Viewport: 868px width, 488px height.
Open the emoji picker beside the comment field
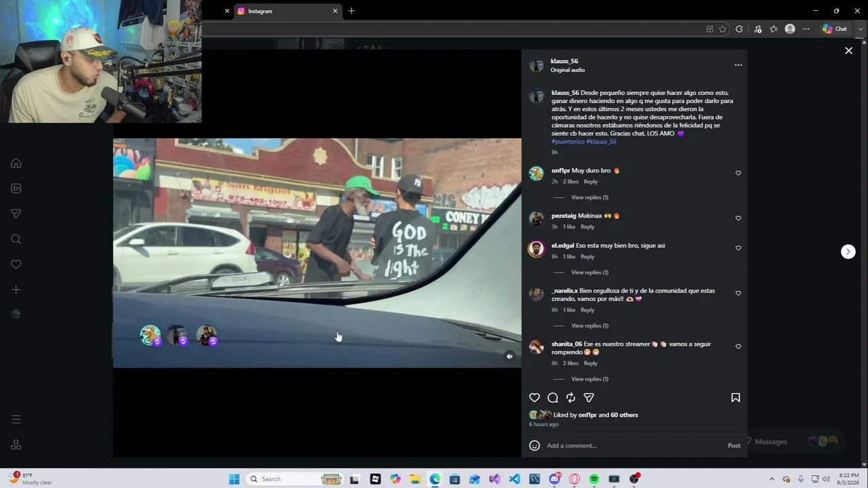pos(534,445)
